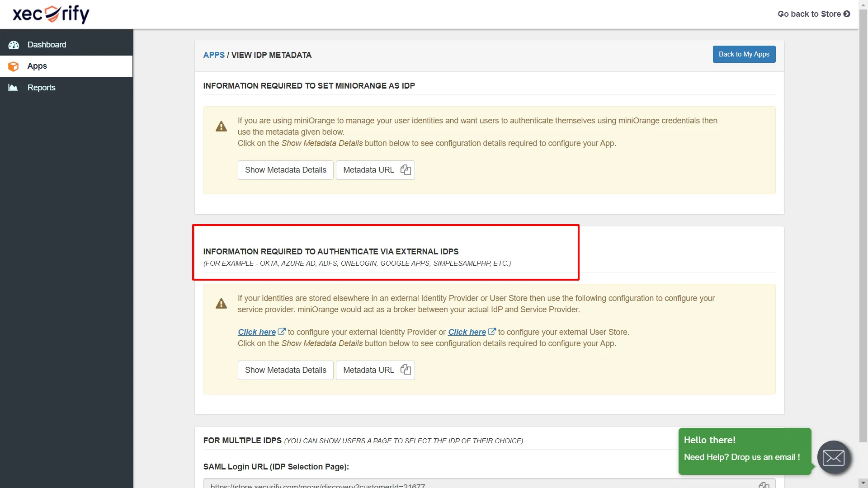868x488 pixels.
Task: Click the Go back to Store link
Action: [x=813, y=14]
